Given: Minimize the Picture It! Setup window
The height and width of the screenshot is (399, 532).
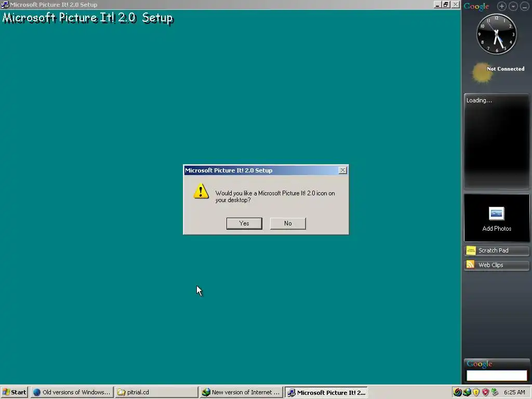Looking at the screenshot, I should [437, 5].
